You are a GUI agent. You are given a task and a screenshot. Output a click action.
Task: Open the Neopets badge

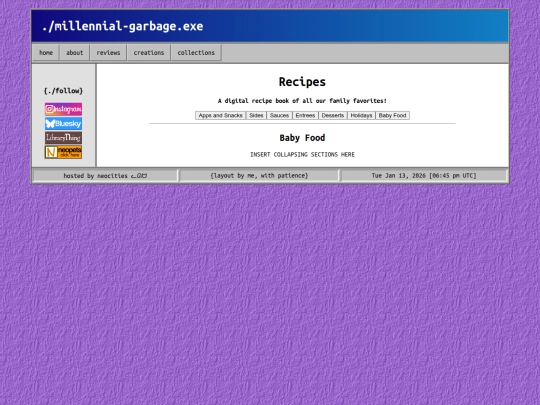[63, 152]
